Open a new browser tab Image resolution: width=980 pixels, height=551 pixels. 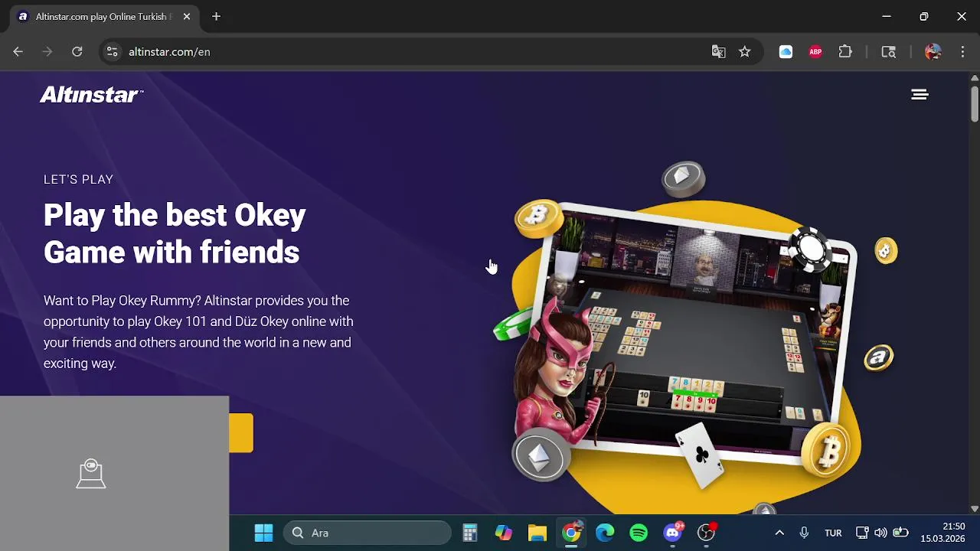point(216,16)
